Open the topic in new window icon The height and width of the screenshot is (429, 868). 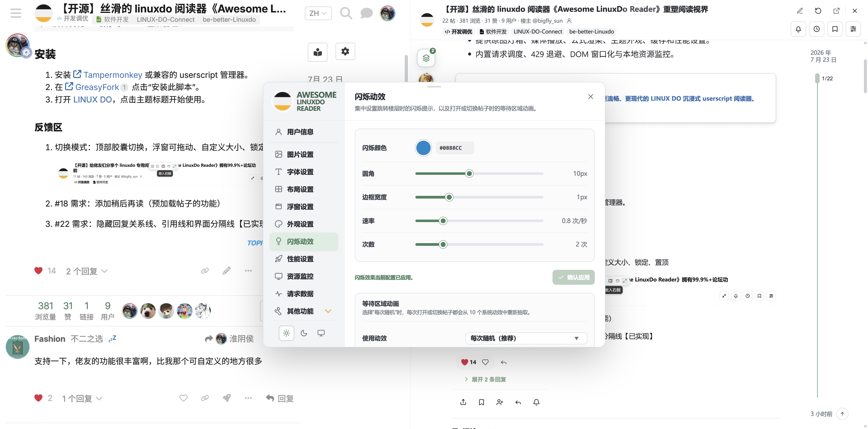[x=836, y=11]
